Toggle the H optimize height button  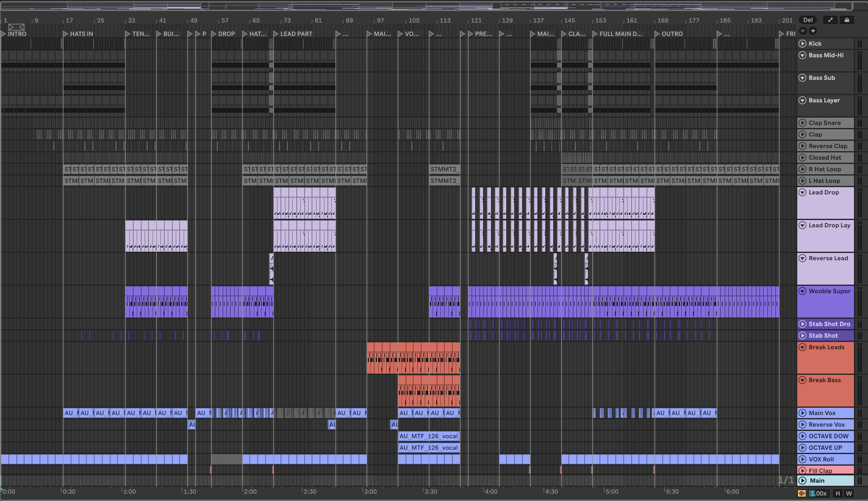click(x=838, y=493)
